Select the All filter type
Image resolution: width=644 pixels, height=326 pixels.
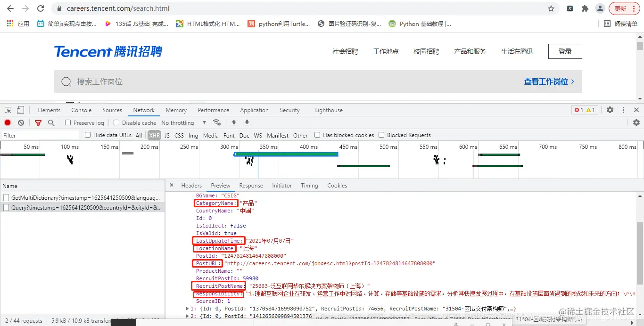pyautogui.click(x=139, y=135)
